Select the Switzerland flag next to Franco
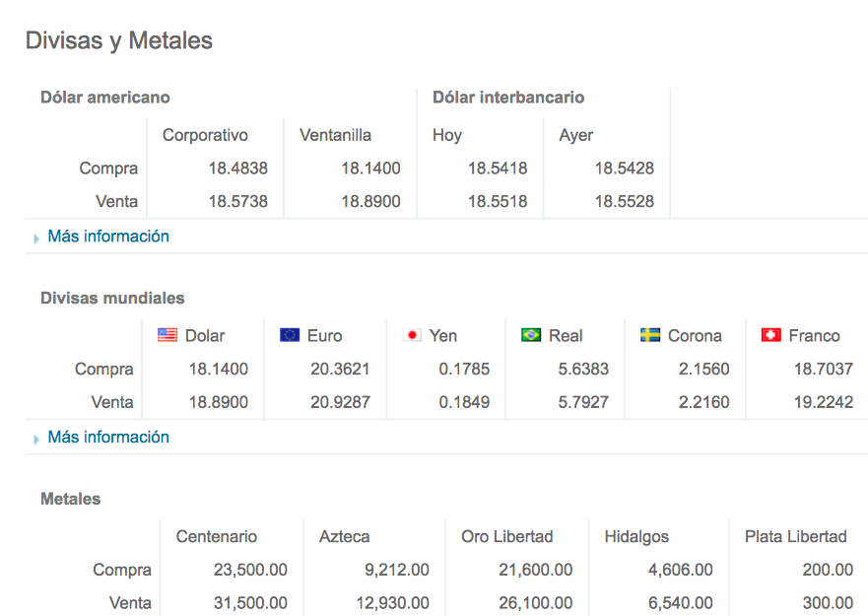Image resolution: width=868 pixels, height=616 pixels. (x=770, y=335)
